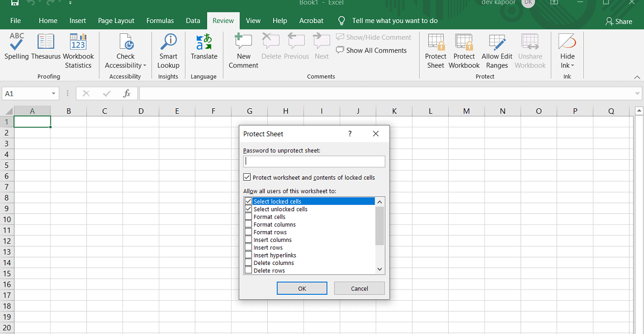644x334 pixels.
Task: Uncheck Select locked cells permission
Action: [x=248, y=201]
